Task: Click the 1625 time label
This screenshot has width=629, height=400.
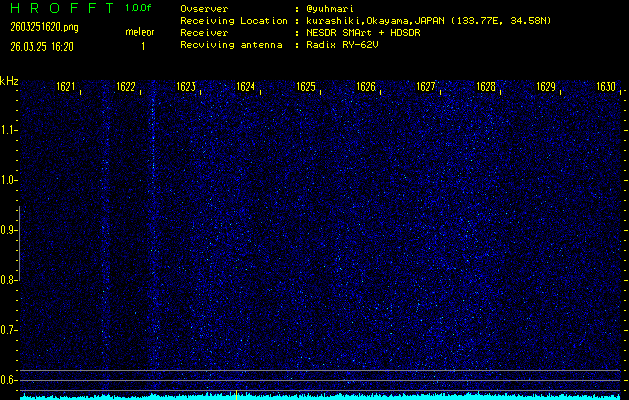Action: [306, 87]
